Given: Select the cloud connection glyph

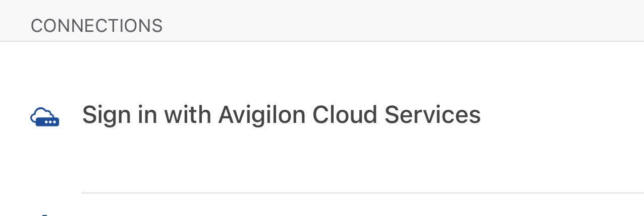Looking at the screenshot, I should point(45,117).
